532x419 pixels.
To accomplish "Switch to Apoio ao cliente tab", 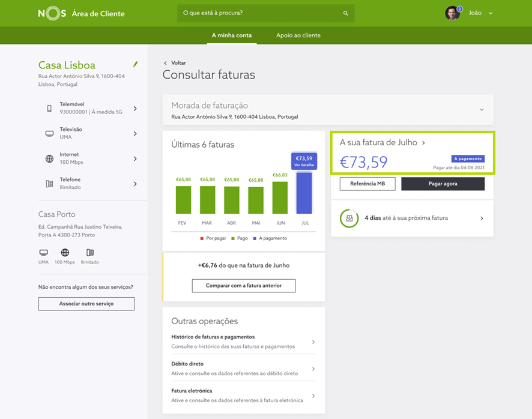I will click(x=298, y=35).
